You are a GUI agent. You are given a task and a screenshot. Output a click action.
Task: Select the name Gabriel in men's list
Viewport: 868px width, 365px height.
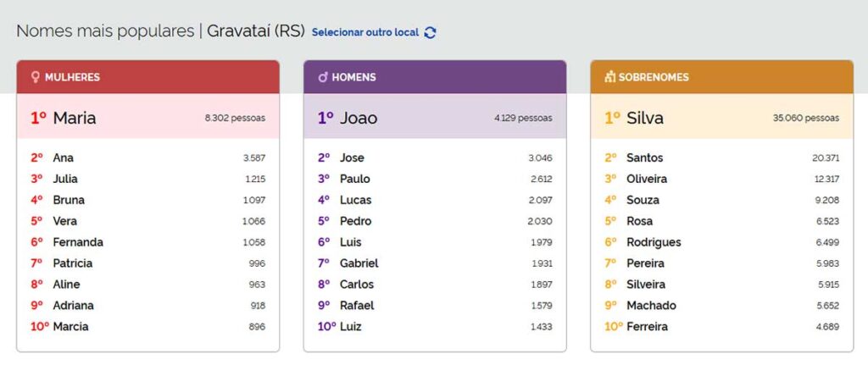pyautogui.click(x=359, y=263)
